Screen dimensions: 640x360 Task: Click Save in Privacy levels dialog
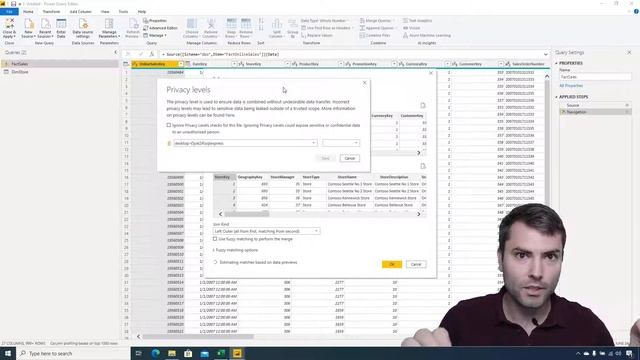[325, 158]
